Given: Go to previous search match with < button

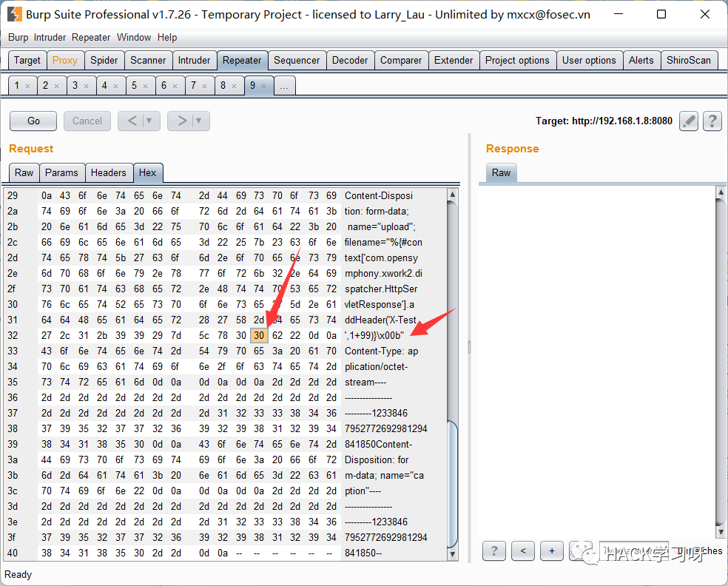Looking at the screenshot, I should point(523,551).
